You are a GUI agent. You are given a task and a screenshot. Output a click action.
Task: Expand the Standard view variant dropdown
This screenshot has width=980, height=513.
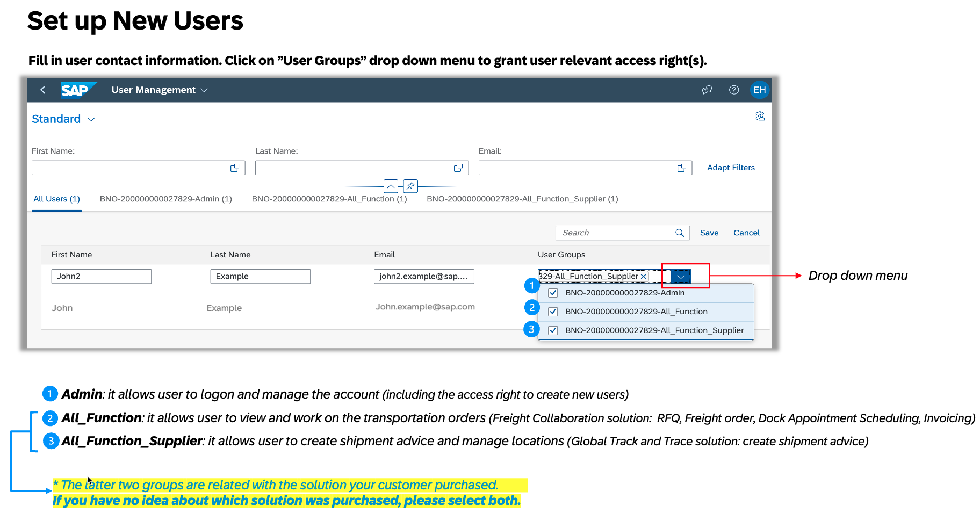(91, 119)
